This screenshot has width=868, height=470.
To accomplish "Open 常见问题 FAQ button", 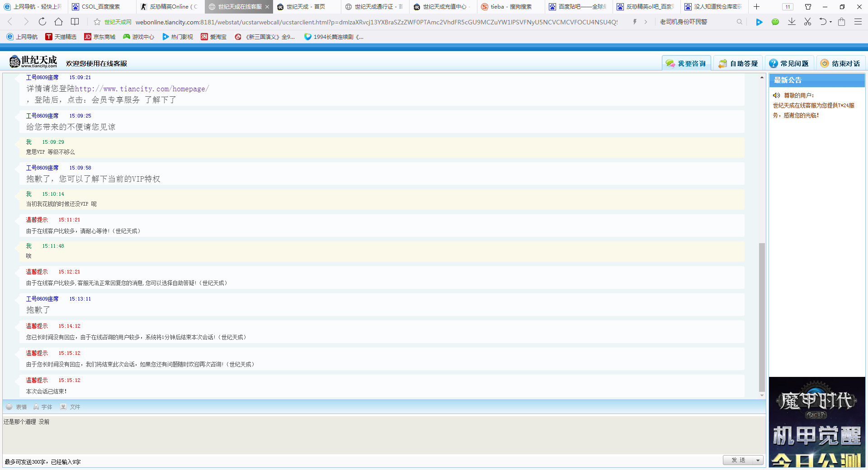I will pyautogui.click(x=789, y=63).
